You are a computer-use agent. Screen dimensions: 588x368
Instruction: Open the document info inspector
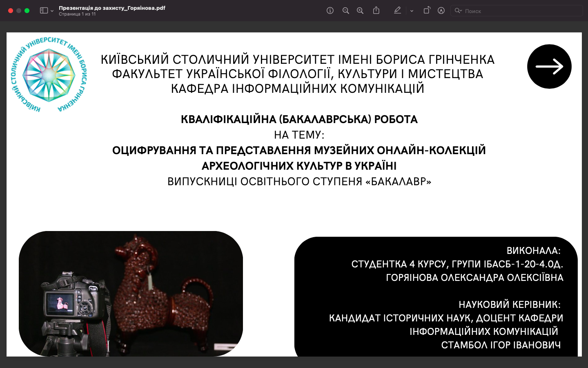(x=330, y=11)
